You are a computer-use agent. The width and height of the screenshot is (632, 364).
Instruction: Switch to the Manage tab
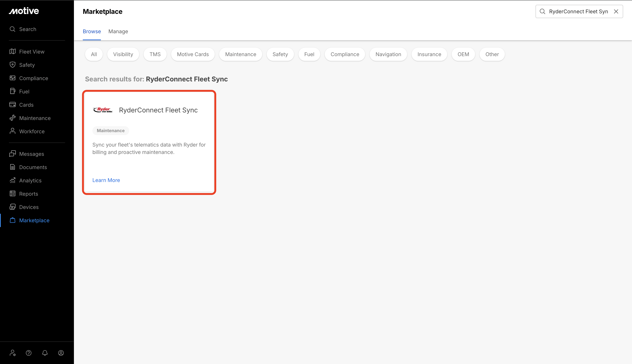pos(118,32)
